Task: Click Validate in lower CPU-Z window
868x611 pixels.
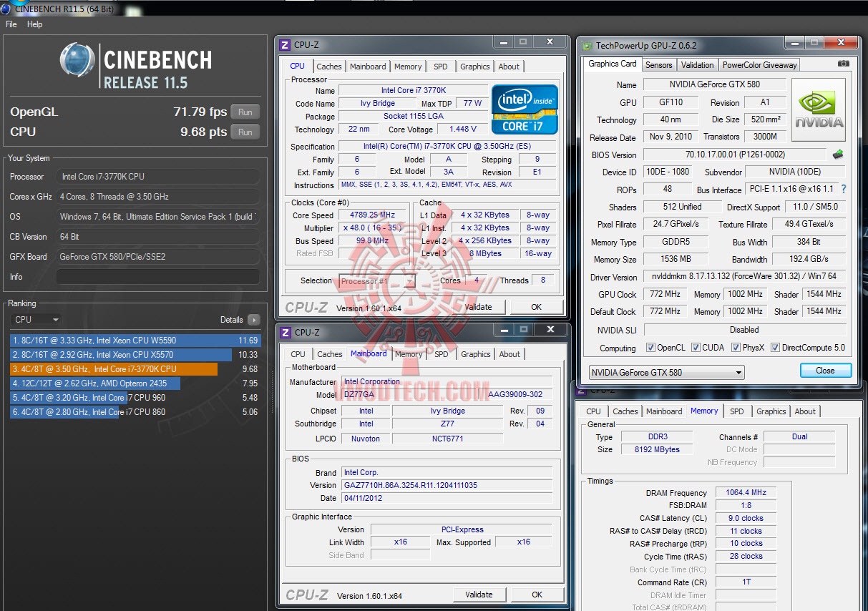Action: [479, 595]
